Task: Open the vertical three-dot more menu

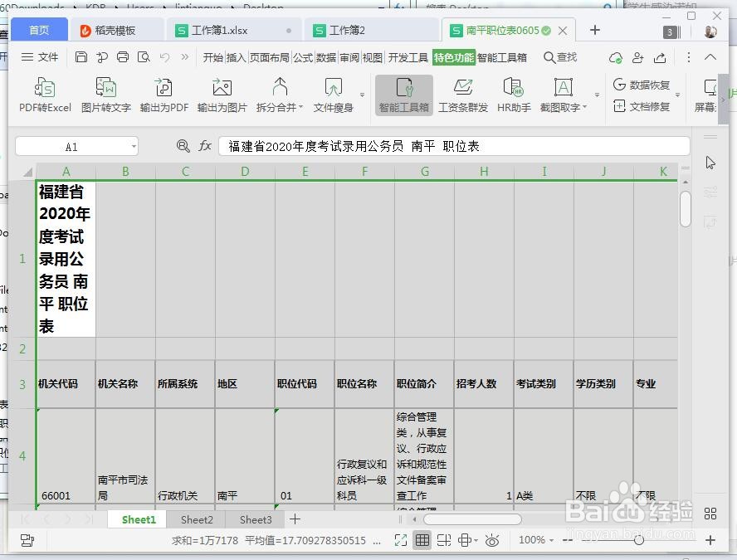Action: click(689, 57)
